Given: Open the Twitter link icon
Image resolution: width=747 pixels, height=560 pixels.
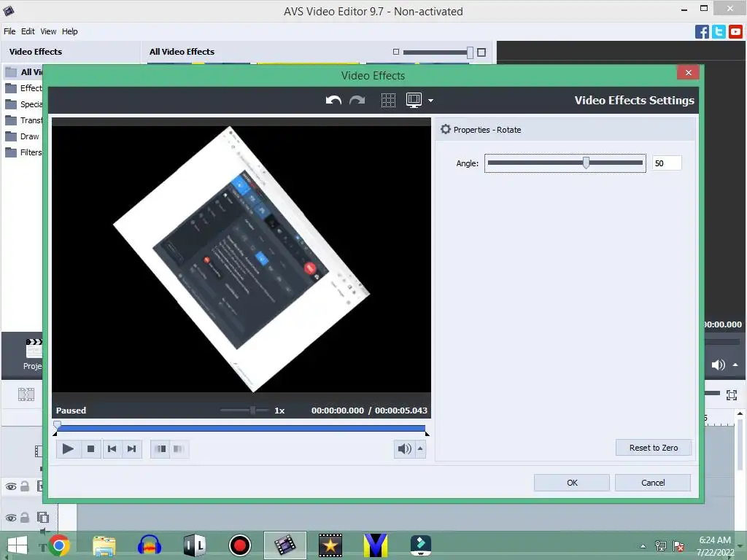Looking at the screenshot, I should (x=719, y=32).
